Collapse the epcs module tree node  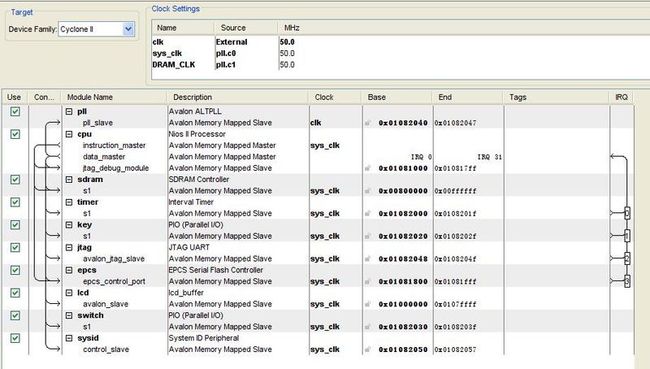tap(69, 270)
